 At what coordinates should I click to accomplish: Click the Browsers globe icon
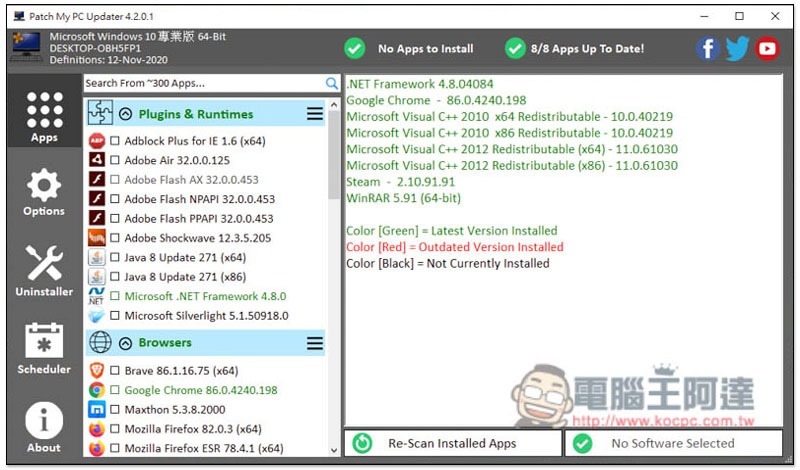click(x=100, y=342)
